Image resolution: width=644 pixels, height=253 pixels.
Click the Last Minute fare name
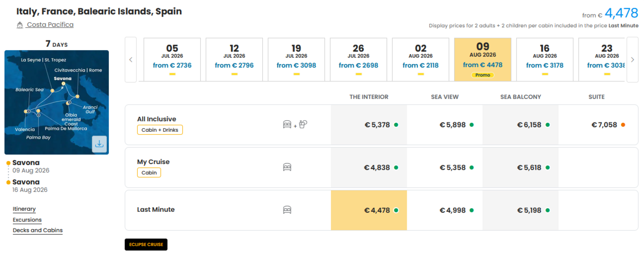[x=156, y=210]
